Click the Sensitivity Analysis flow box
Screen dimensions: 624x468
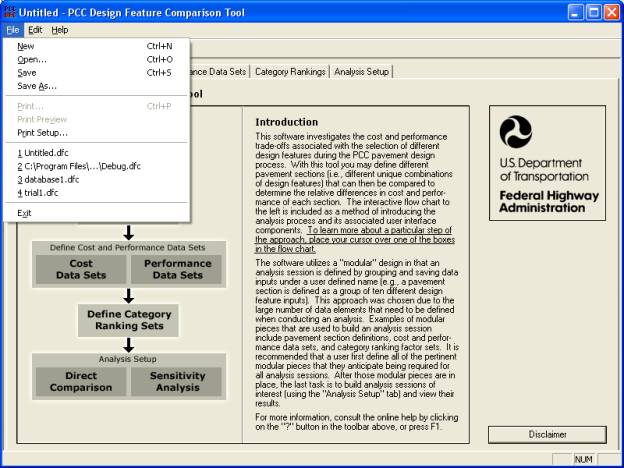[x=177, y=381]
